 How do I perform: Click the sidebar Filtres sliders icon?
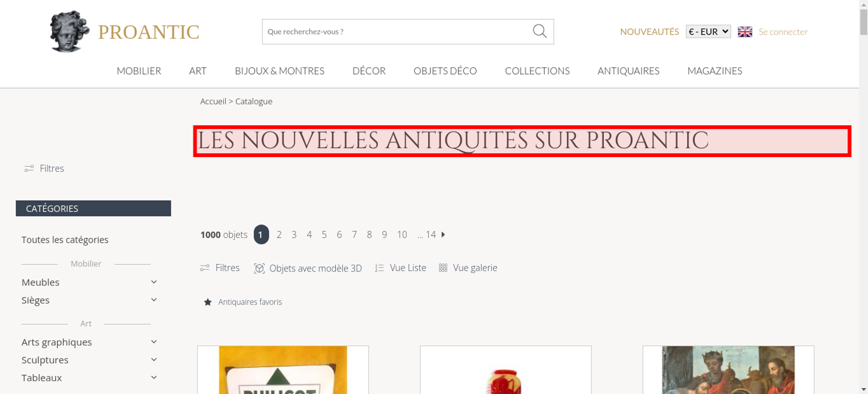coord(29,168)
